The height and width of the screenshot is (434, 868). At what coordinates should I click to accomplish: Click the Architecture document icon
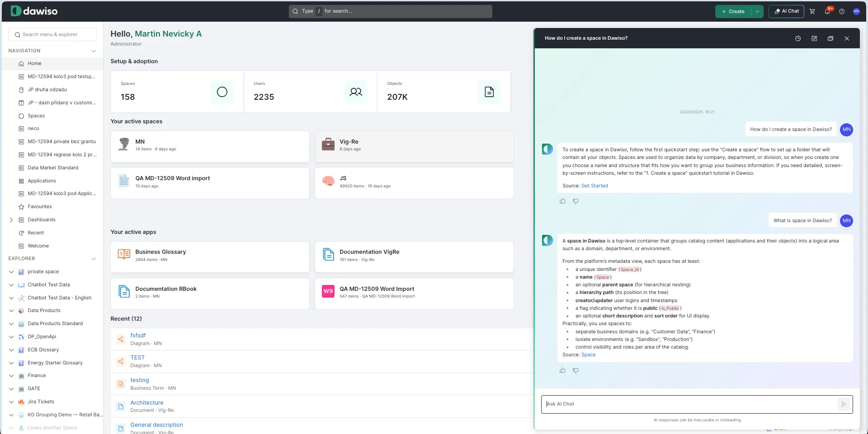[121, 406]
